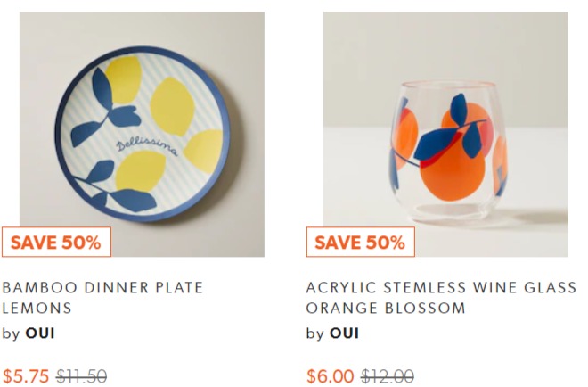The image size is (588, 387).
Task: Visit OUI brand under the wine glass
Action: click(344, 333)
